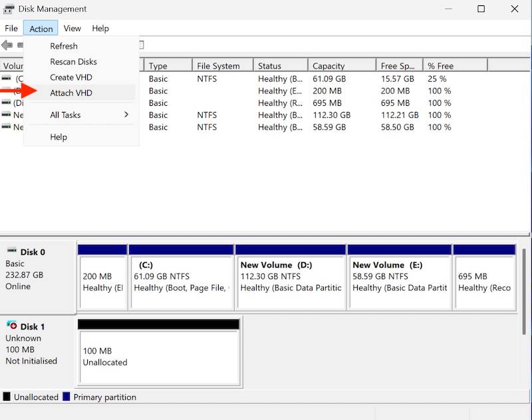
Task: Click the blue Primary partition legend swatch
Action: [66, 397]
